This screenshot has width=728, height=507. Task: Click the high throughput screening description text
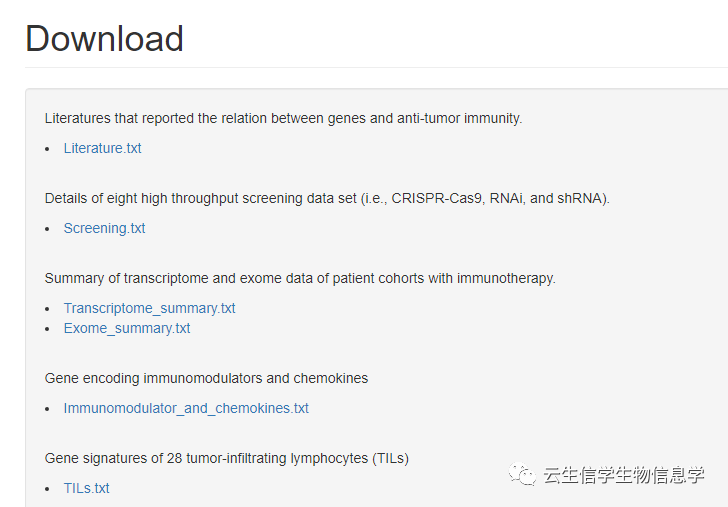tap(326, 198)
